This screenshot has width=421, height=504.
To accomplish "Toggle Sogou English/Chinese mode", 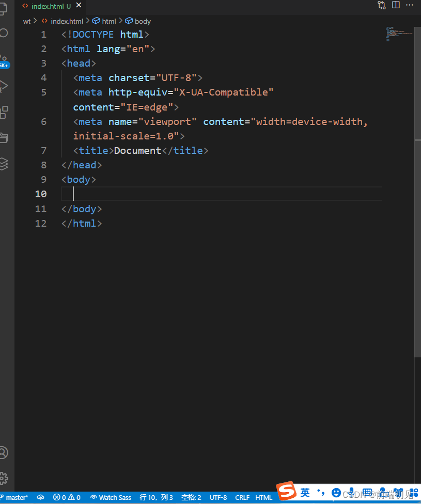I will pyautogui.click(x=305, y=492).
